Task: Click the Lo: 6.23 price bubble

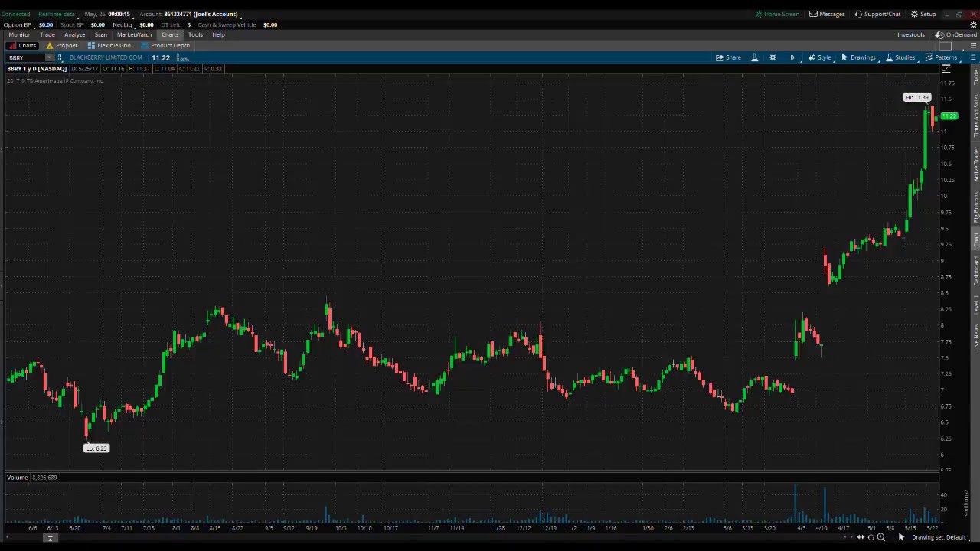Action: pos(96,448)
